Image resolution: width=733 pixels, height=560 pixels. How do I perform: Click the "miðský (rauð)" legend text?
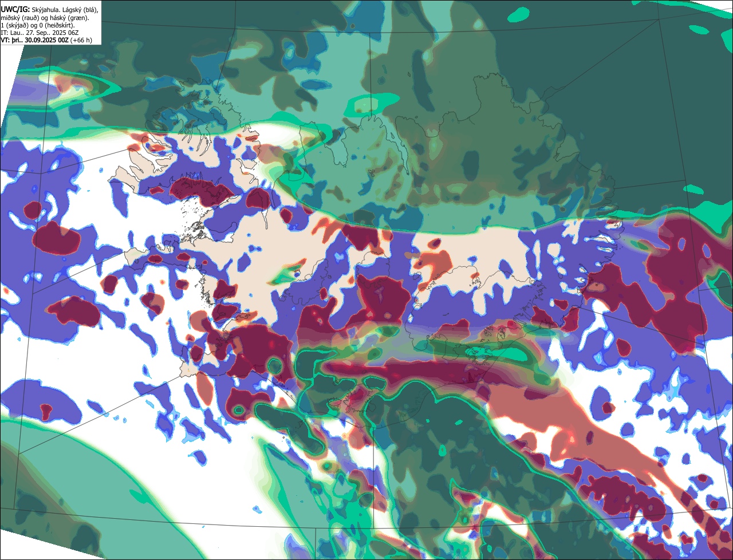point(19,18)
